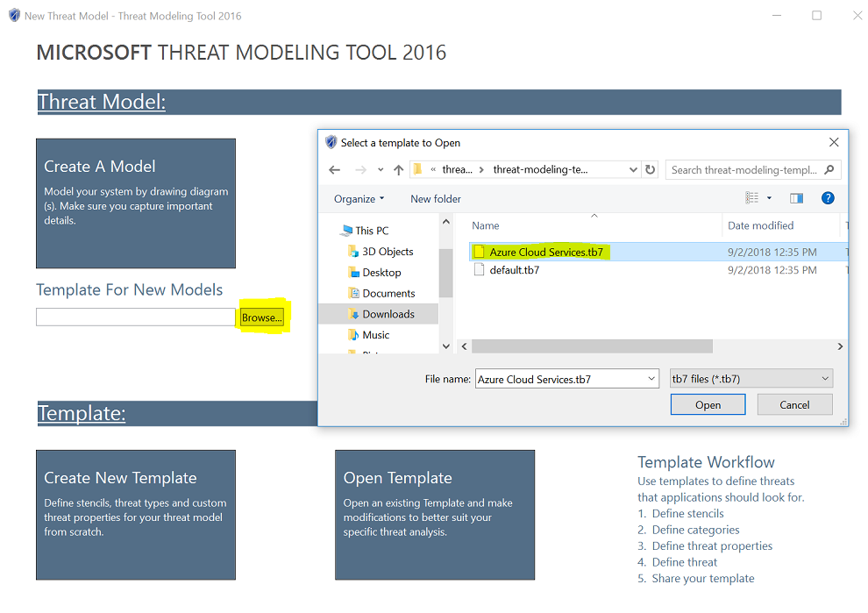
Task: Open the Organize dropdown
Action: pos(355,198)
